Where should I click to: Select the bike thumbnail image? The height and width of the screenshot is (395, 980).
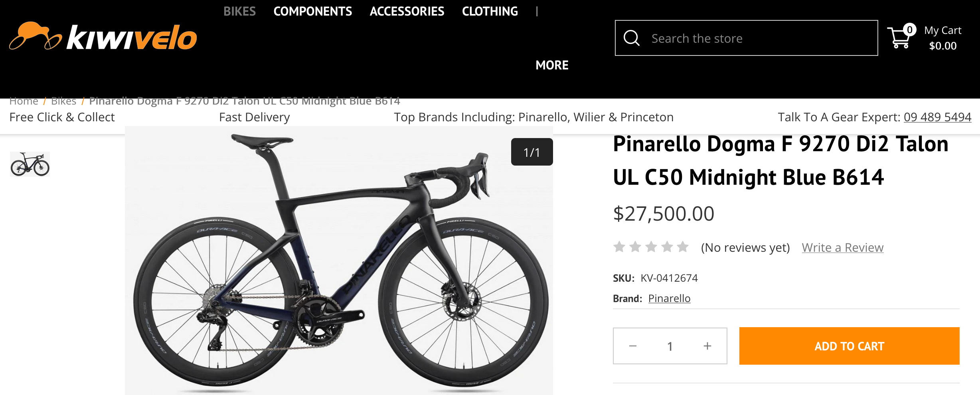pos(30,164)
